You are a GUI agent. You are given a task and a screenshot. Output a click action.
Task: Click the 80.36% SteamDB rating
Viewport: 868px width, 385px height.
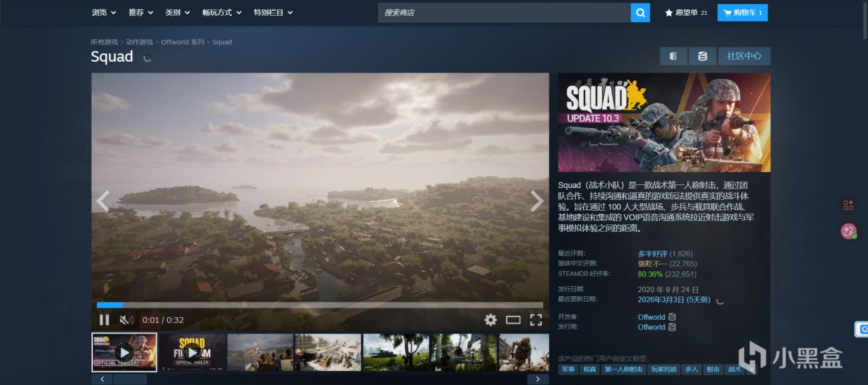click(x=650, y=275)
